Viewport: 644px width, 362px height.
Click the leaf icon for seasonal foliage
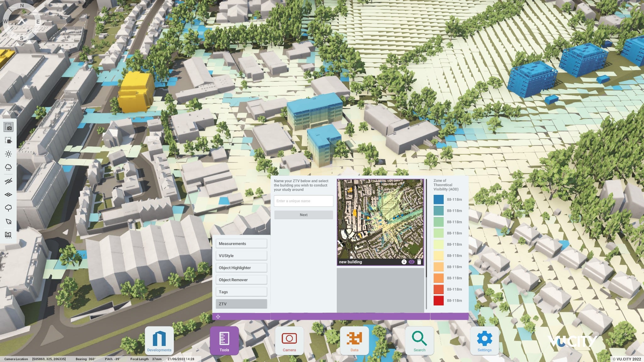click(x=9, y=221)
